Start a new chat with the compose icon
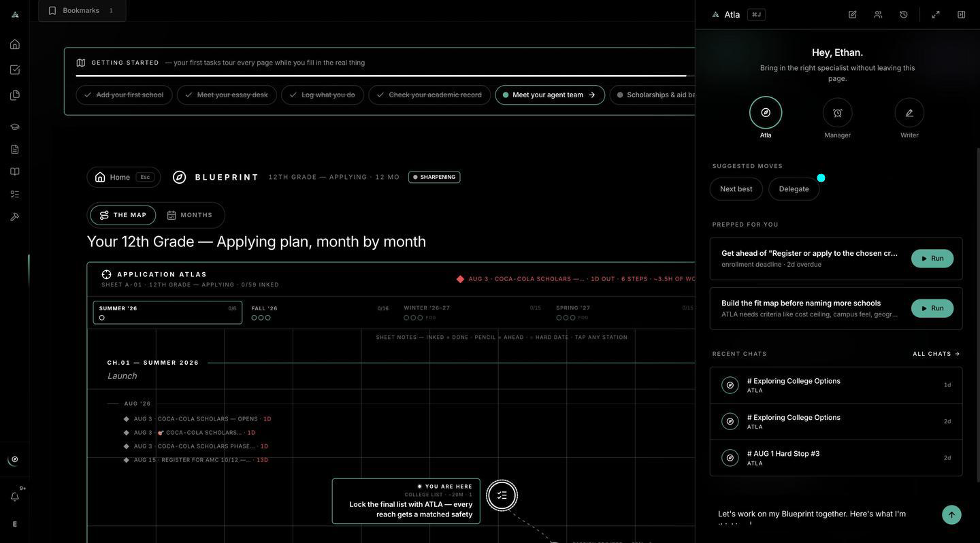This screenshot has height=543, width=980. [x=853, y=14]
